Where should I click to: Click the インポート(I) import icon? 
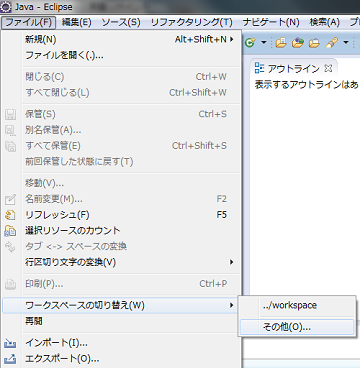click(x=10, y=343)
